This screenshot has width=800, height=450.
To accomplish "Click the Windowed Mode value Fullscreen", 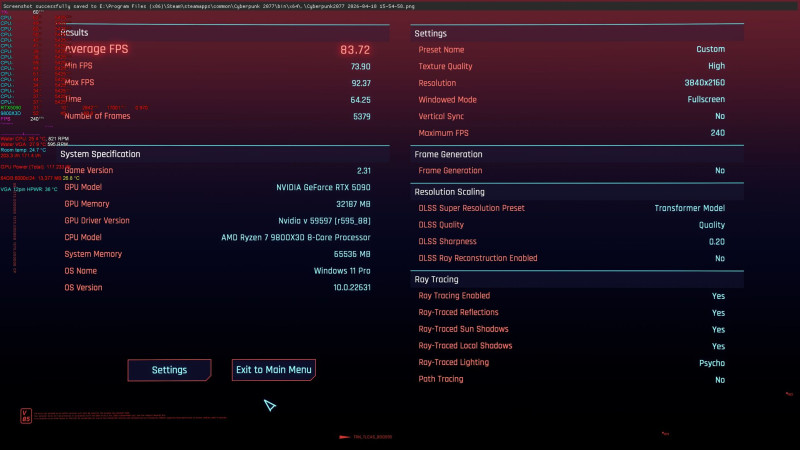I will coord(706,99).
